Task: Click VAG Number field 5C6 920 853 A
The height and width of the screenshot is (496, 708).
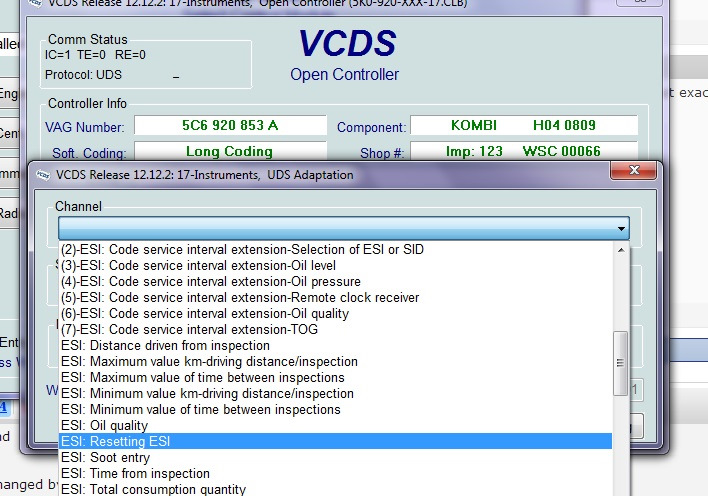Action: pyautogui.click(x=230, y=125)
